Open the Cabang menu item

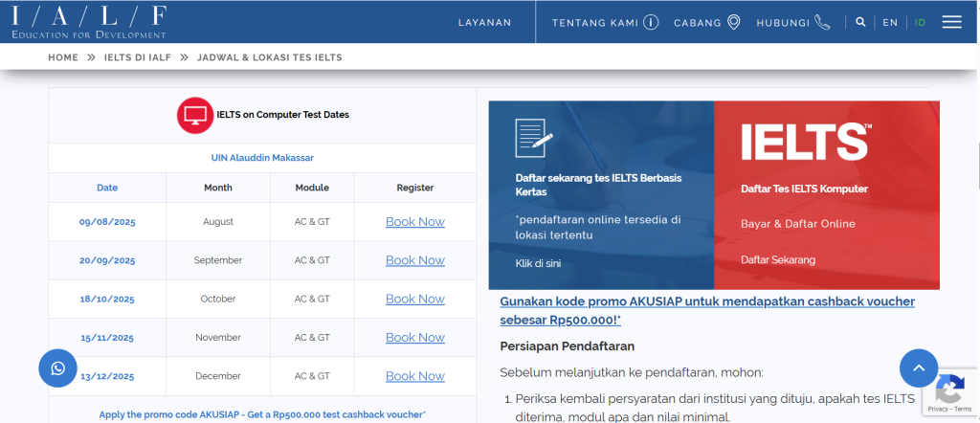698,23
